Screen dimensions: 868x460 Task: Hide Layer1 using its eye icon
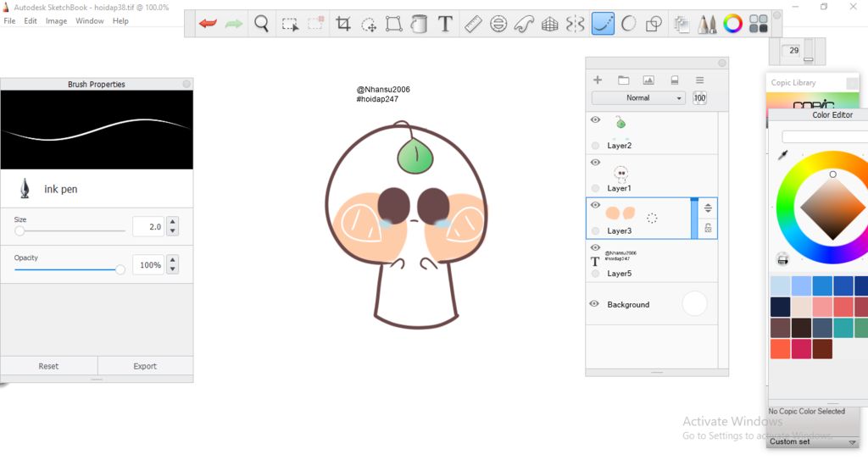point(595,162)
